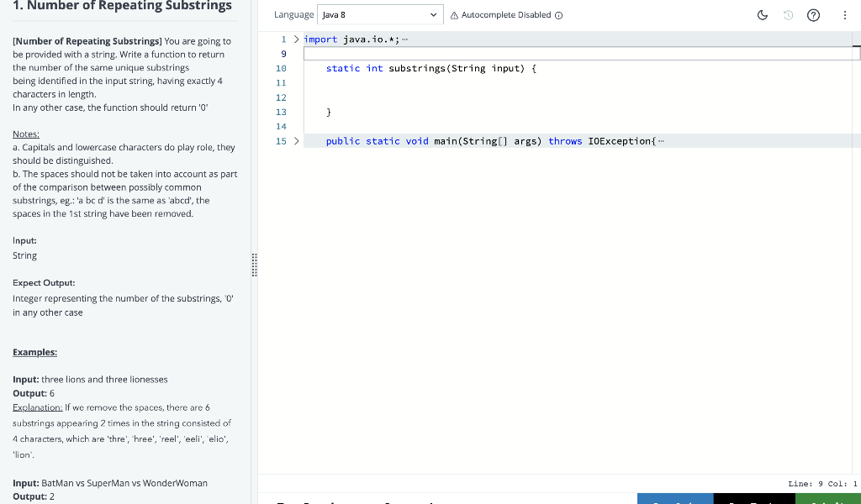861x504 pixels.
Task: Click line number 12 in the gutter
Action: coord(281,97)
